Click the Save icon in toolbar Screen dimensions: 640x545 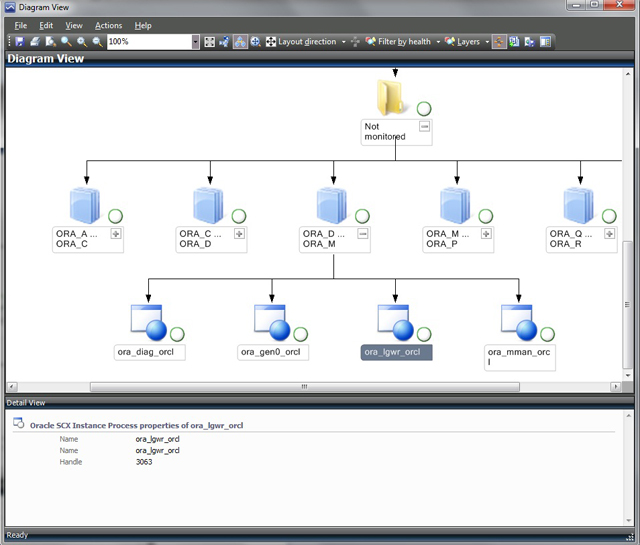19,42
